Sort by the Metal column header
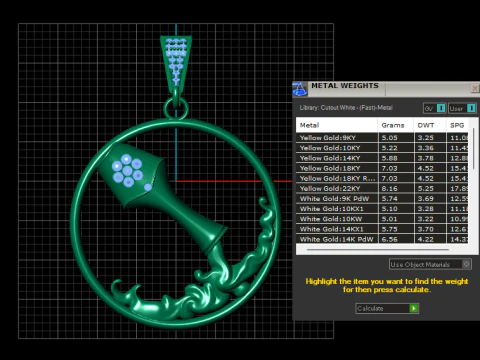 coord(337,125)
